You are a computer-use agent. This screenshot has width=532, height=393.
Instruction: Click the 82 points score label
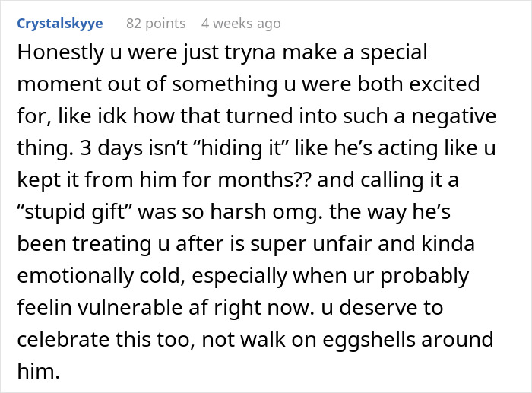(156, 24)
